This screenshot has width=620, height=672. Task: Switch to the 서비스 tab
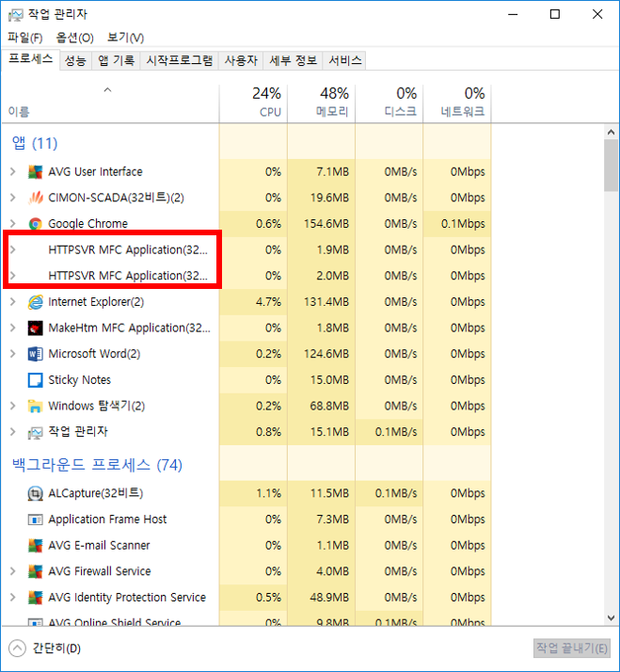[345, 60]
